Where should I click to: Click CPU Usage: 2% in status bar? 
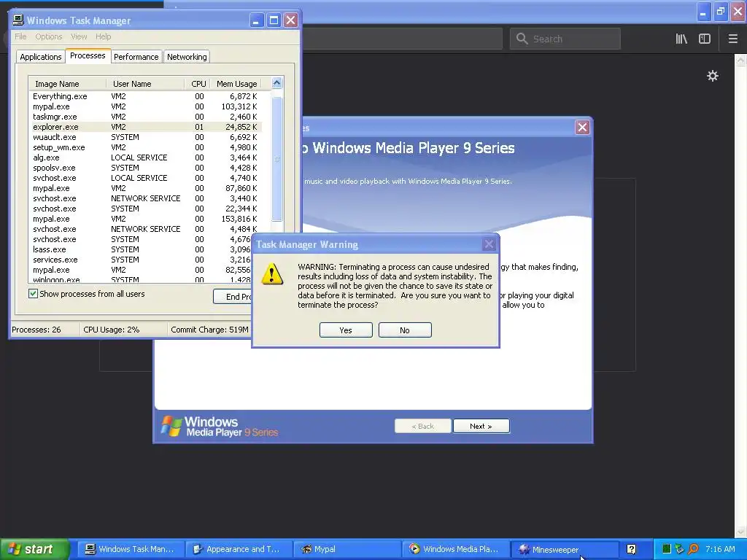click(x=112, y=330)
